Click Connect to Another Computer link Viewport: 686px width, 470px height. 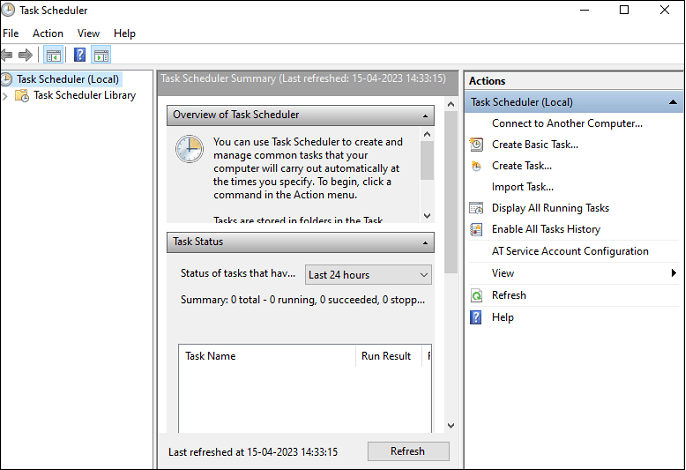567,123
